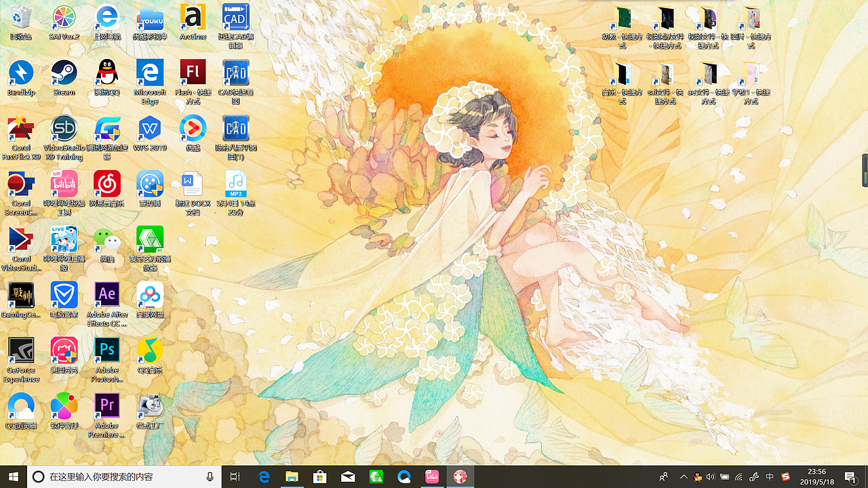Open the 格式工厂 desktop shortcut
Image resolution: width=868 pixels, height=488 pixels.
(x=150, y=411)
